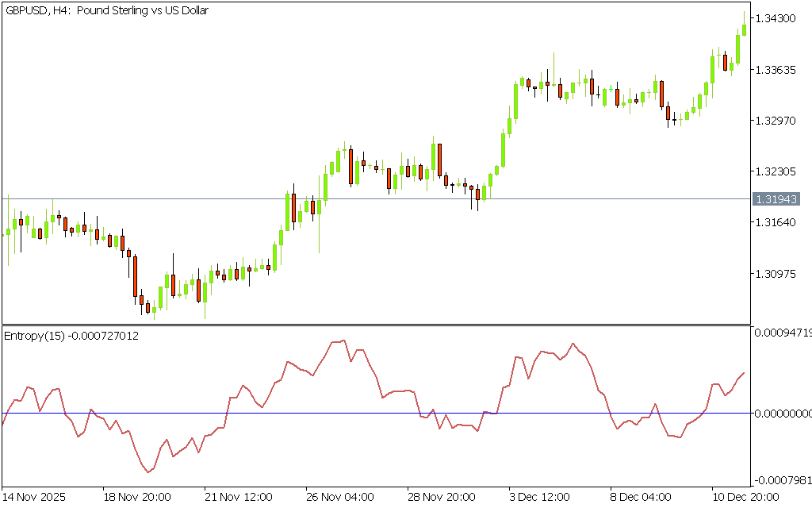The height and width of the screenshot is (508, 812).
Task: Click the 1.30975 price axis label
Action: point(777,274)
